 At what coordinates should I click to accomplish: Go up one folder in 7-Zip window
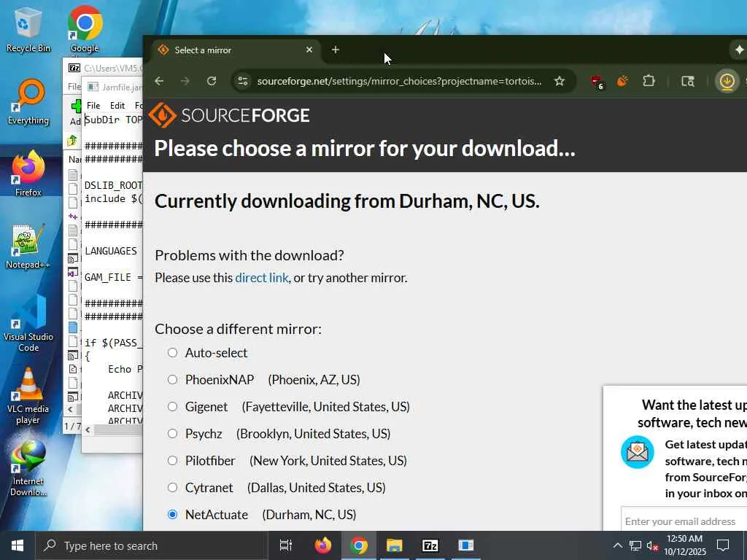(72, 141)
